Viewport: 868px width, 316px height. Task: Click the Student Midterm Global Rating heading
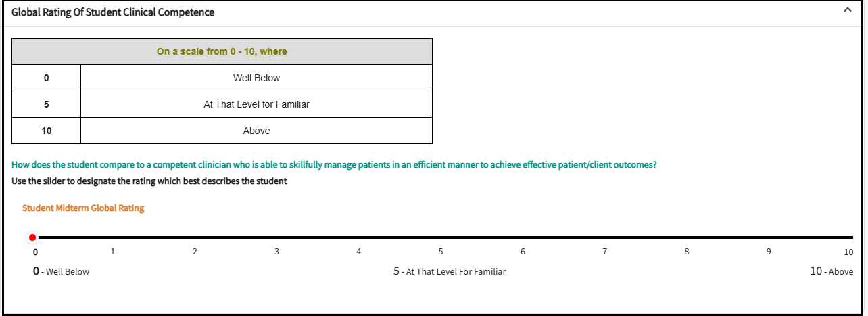point(83,208)
